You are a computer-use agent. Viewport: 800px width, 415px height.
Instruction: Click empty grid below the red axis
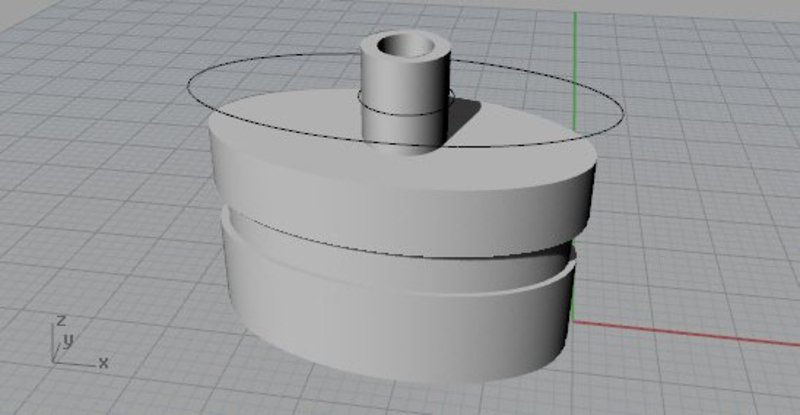(x=700, y=385)
